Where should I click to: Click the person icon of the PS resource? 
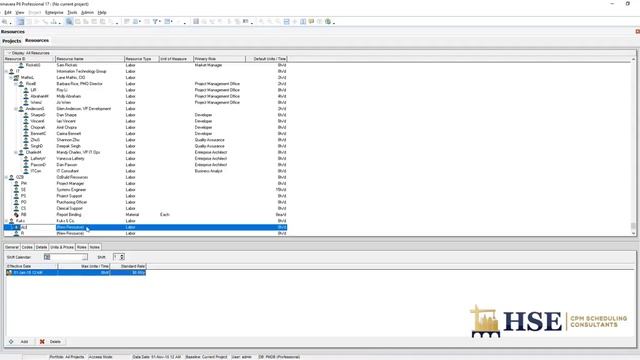click(x=16, y=196)
